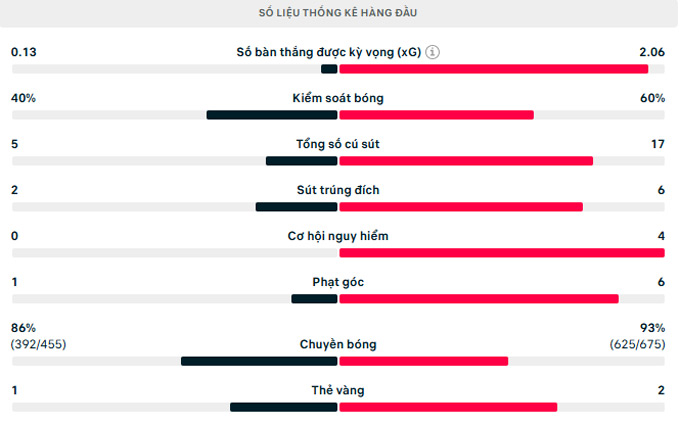Select the red yellow cards bar

click(x=448, y=407)
